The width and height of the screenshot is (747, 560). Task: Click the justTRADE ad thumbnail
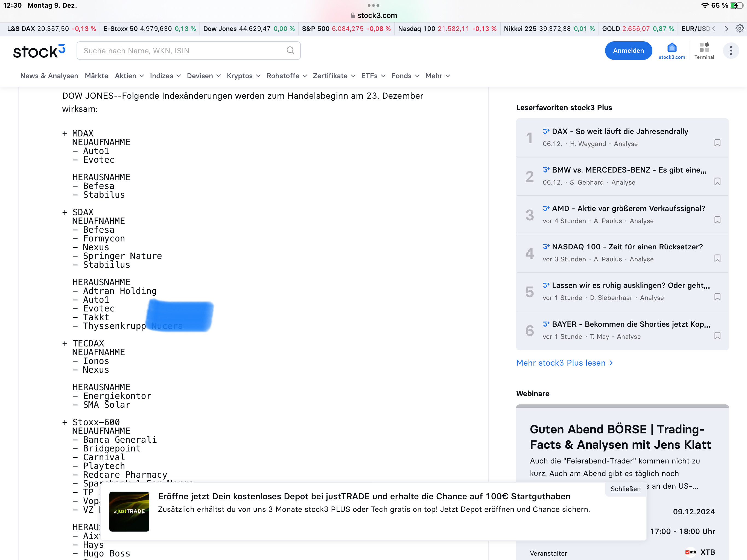coord(129,511)
